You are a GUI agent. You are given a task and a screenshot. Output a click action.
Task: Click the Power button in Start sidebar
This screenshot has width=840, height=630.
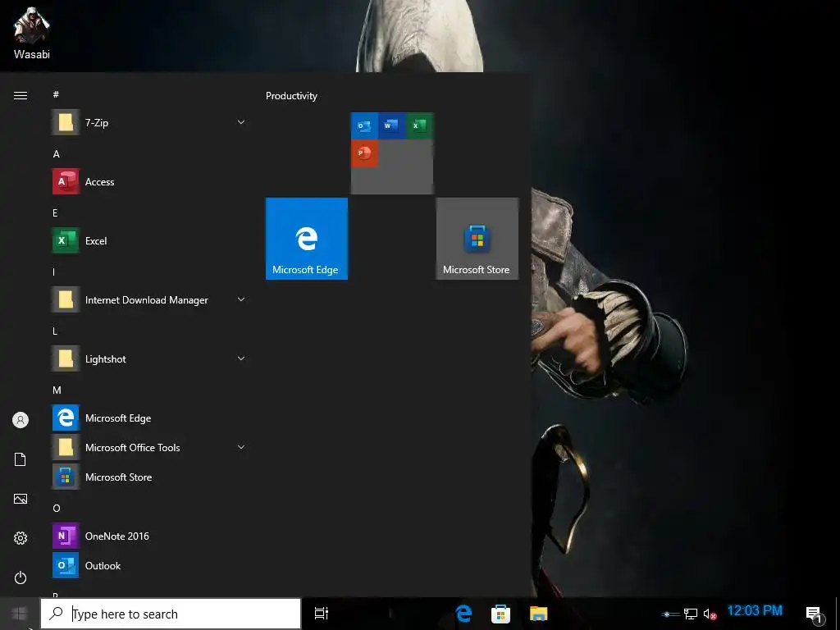[21, 577]
